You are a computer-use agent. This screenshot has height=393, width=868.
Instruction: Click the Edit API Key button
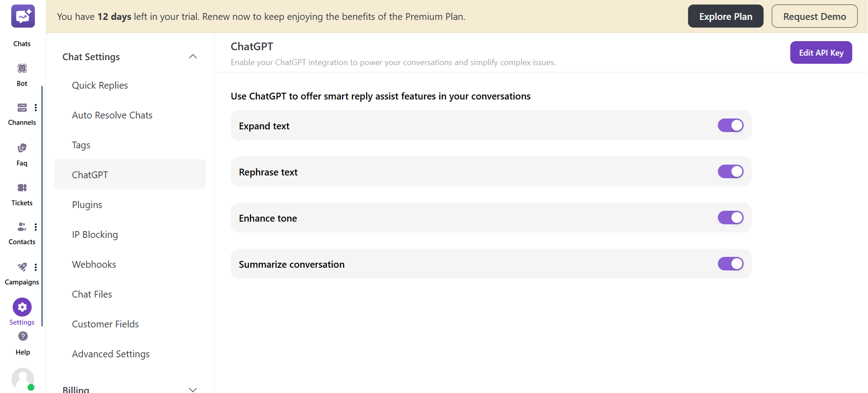click(821, 52)
